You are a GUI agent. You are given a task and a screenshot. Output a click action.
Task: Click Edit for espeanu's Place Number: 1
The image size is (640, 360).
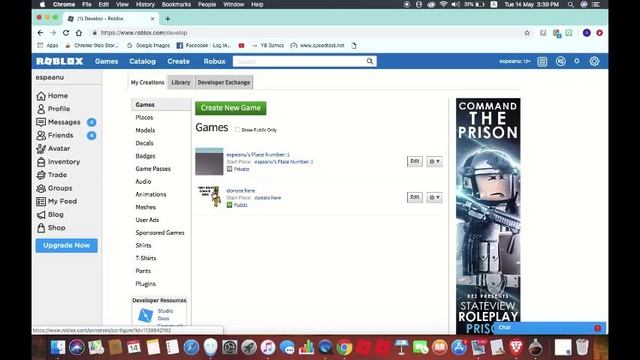pos(415,161)
